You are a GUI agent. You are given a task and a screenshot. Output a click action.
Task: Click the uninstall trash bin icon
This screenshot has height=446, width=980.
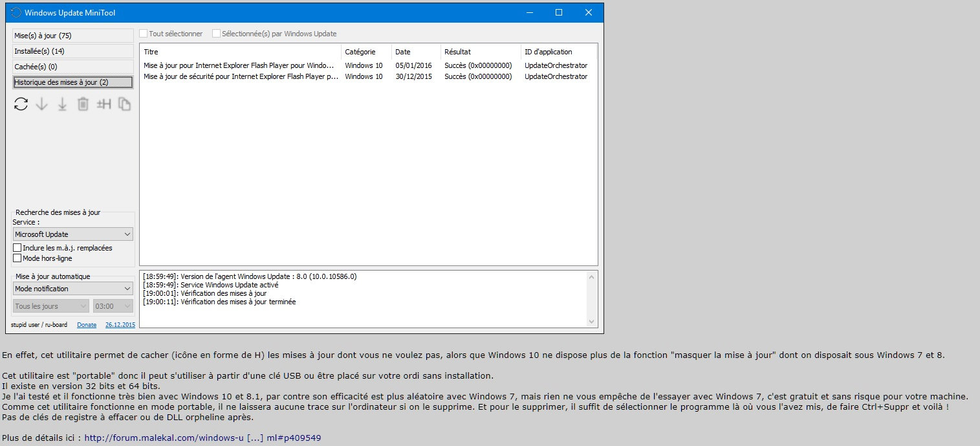click(x=83, y=104)
